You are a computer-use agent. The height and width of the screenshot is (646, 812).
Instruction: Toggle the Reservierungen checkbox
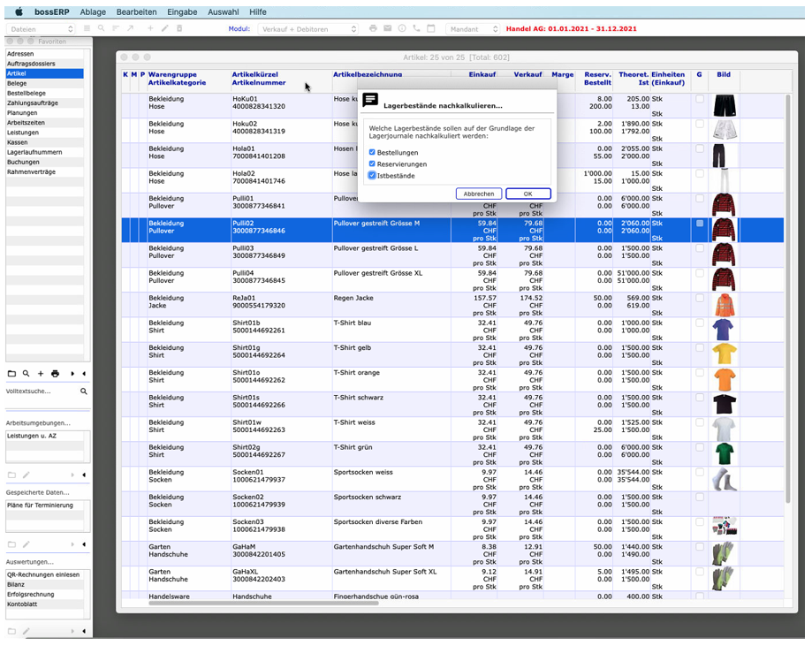pos(372,163)
